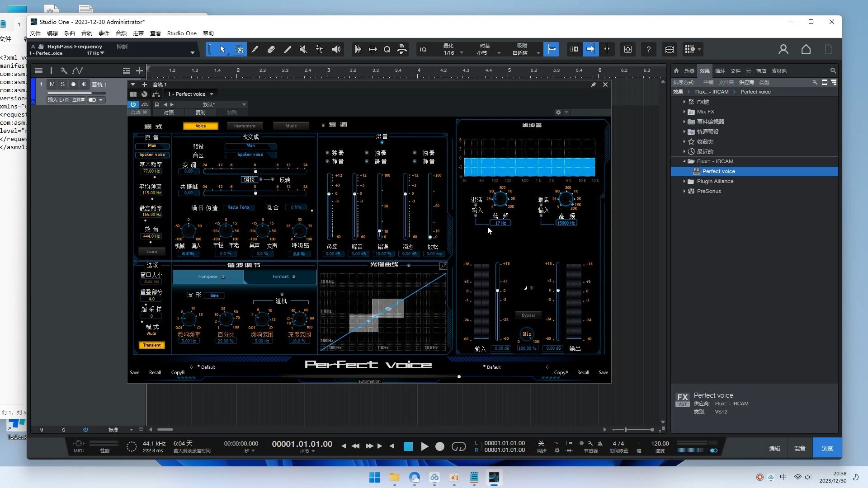Select the Mute tool in toolbar
Image resolution: width=868 pixels, height=488 pixels.
(303, 50)
